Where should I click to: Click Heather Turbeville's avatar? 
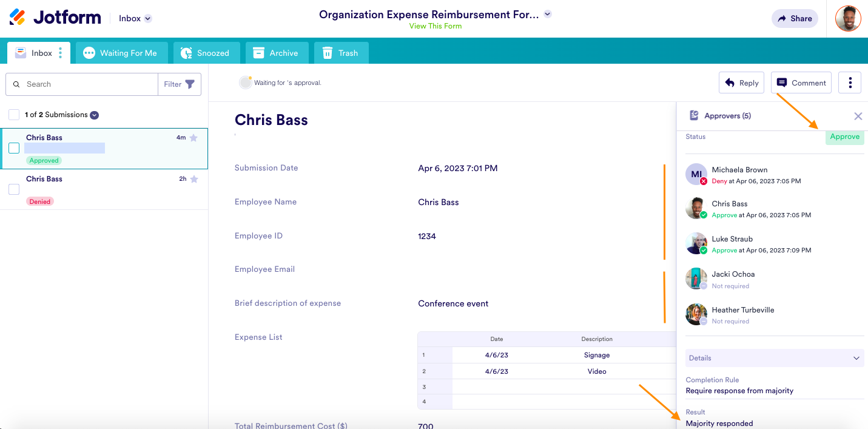click(x=696, y=314)
